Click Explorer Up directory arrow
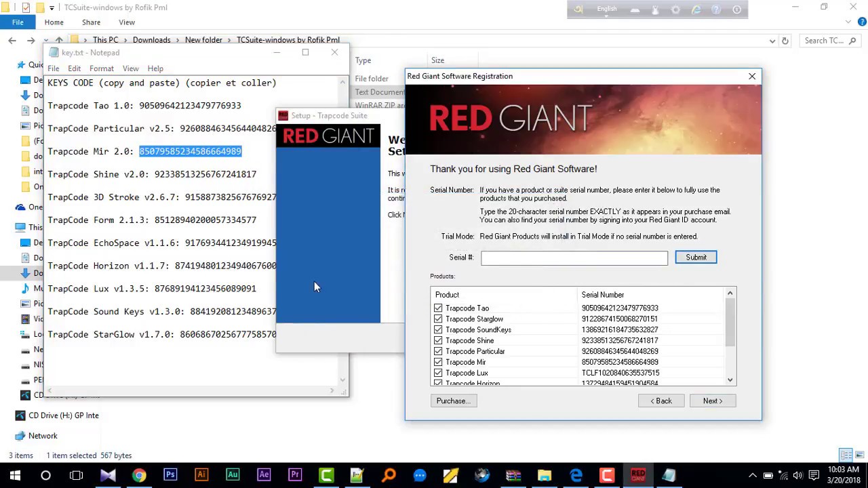 60,41
